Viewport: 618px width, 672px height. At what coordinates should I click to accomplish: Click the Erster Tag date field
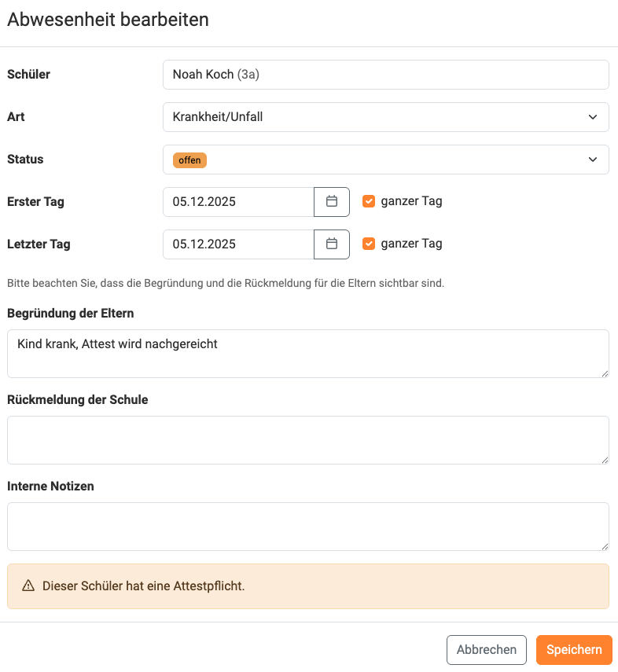[x=237, y=201]
